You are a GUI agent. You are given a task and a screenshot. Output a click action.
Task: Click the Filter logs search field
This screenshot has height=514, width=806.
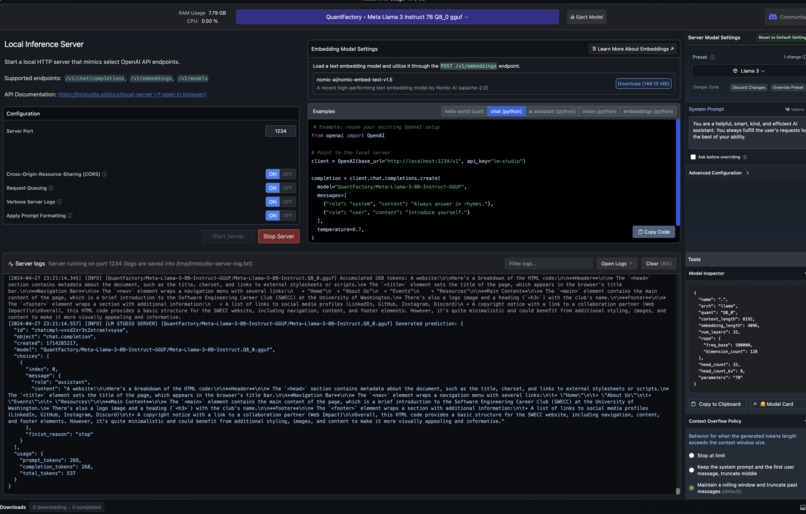[x=548, y=264]
